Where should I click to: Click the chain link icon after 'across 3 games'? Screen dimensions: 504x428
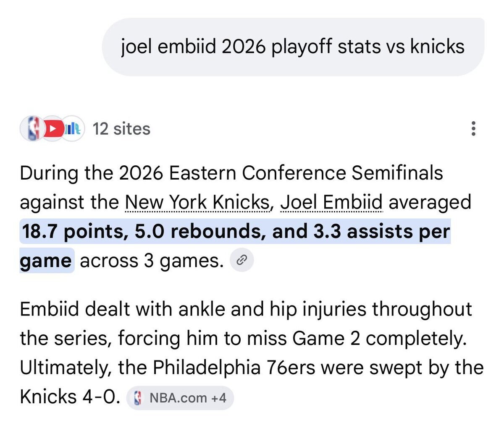241,261
